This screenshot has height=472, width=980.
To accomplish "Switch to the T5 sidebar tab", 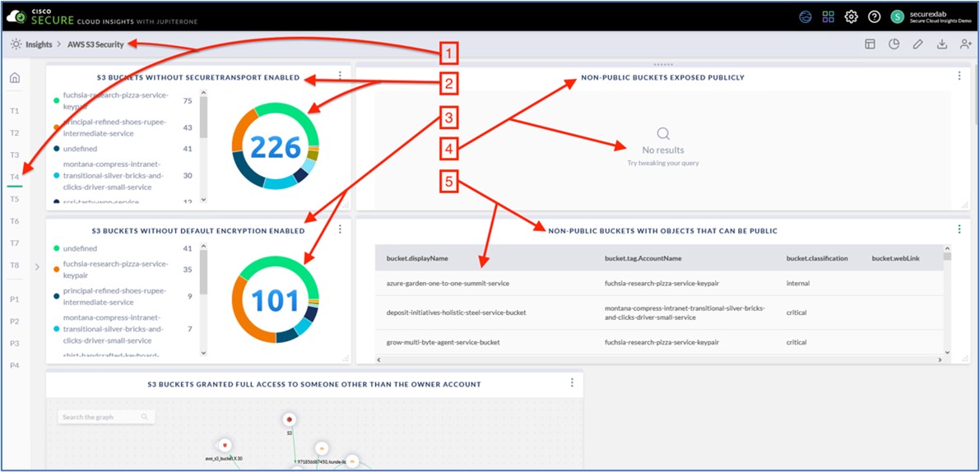I will [x=14, y=199].
